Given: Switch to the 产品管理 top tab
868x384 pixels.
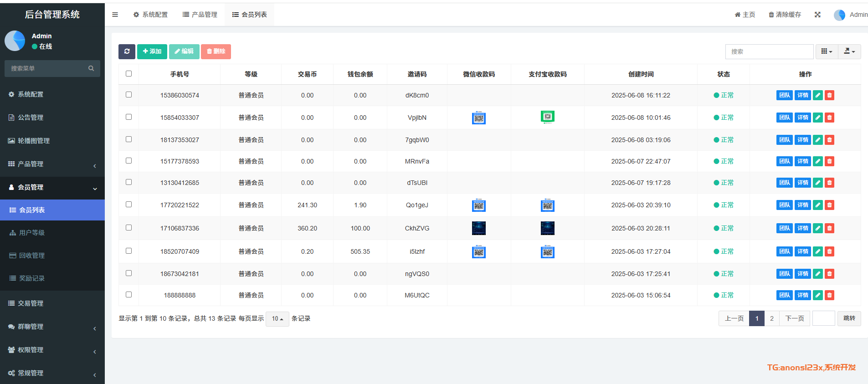Looking at the screenshot, I should point(200,15).
